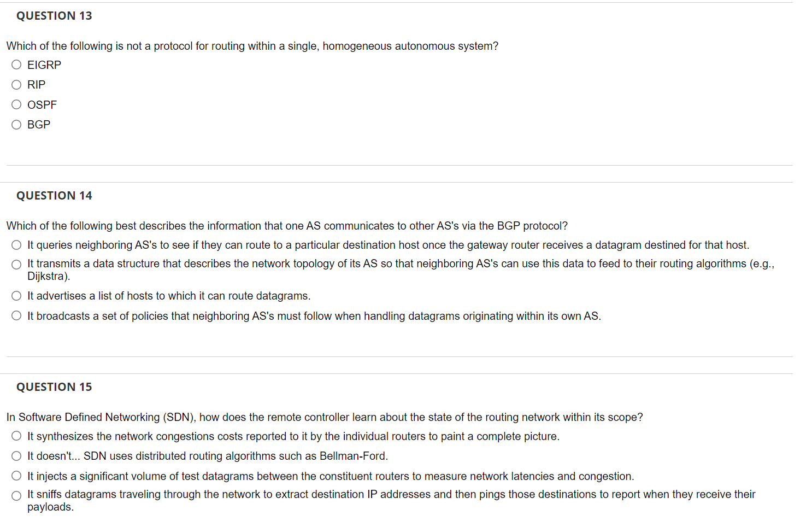
Task: Choose 'injects a significant volume of test datagrams'
Action: click(x=16, y=475)
